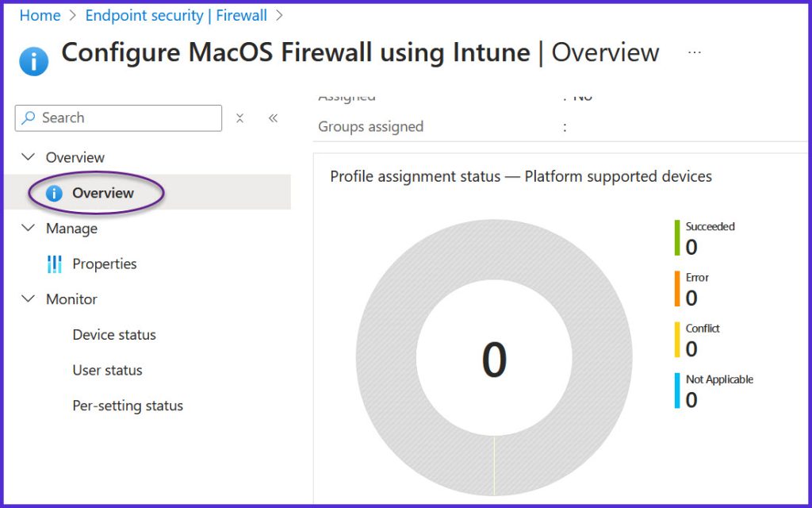Collapse the Manage section chevron
Screen dimensions: 812x508
pyautogui.click(x=29, y=228)
